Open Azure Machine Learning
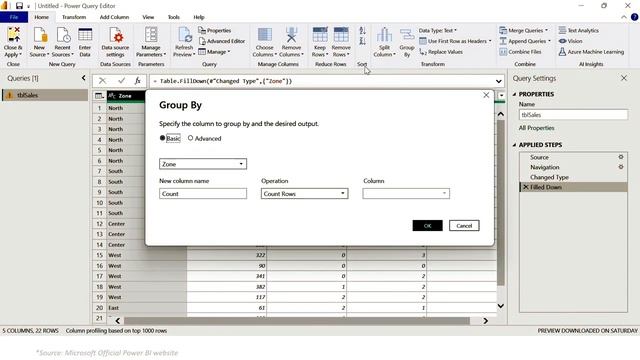640x360 pixels. point(591,52)
